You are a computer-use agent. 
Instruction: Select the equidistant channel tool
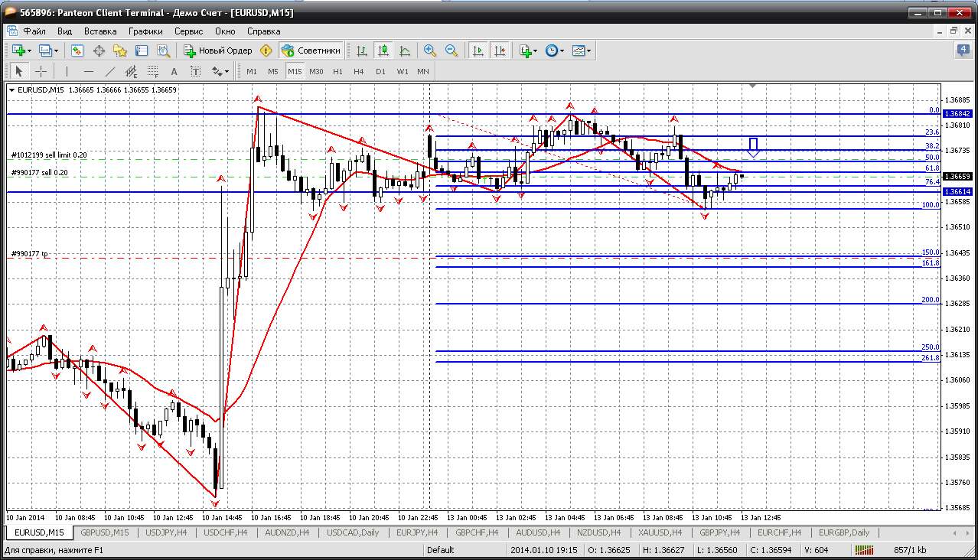132,71
